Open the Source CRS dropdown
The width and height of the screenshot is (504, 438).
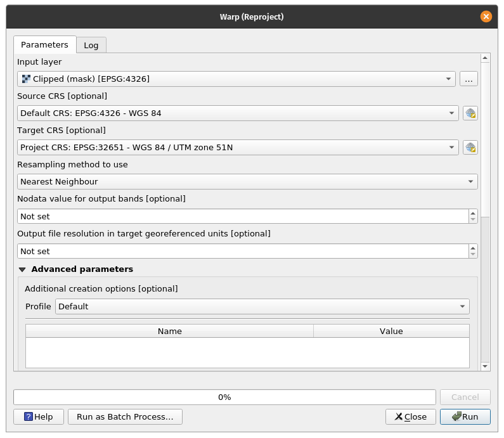237,113
